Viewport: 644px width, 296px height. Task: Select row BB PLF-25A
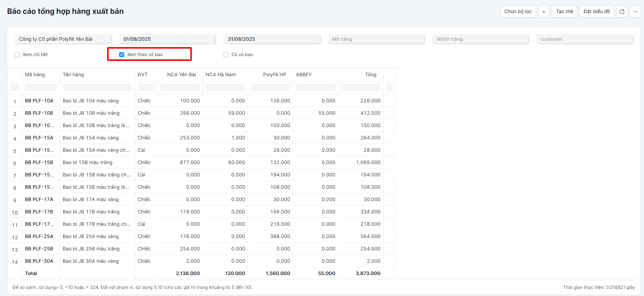point(201,237)
